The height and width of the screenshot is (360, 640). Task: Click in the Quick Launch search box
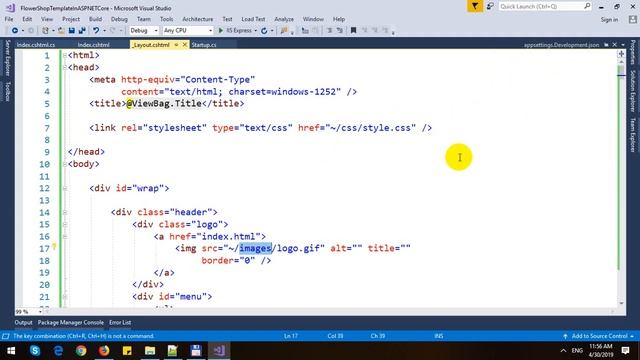(x=545, y=7)
